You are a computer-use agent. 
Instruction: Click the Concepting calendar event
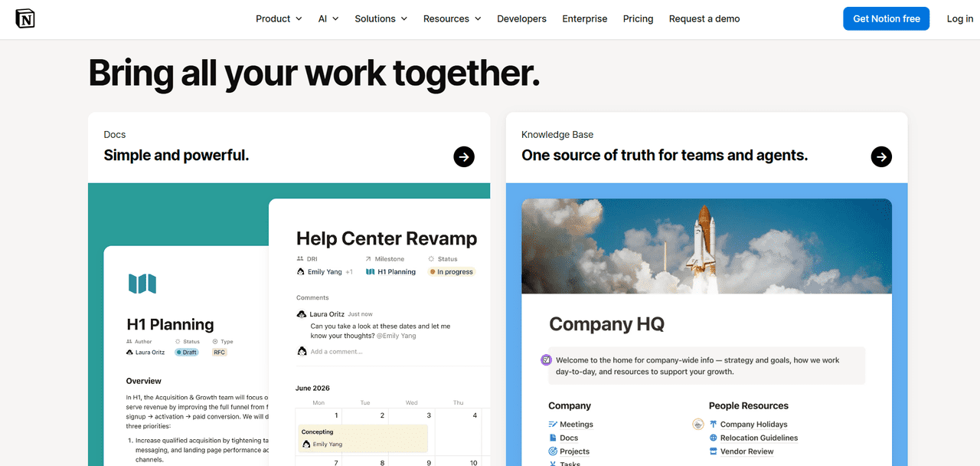pos(362,438)
